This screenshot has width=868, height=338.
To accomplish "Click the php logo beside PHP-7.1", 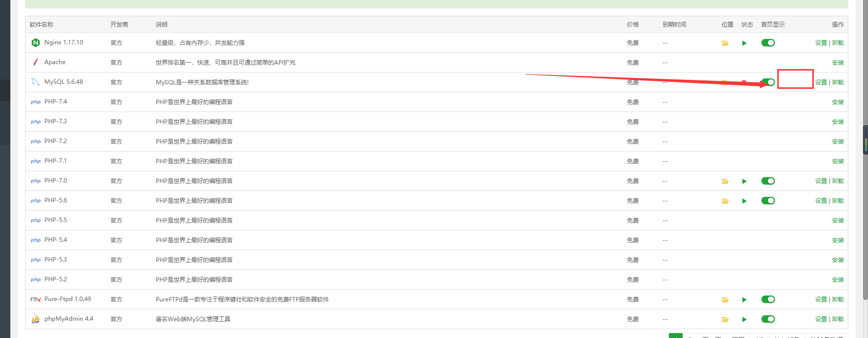I will 35,161.
